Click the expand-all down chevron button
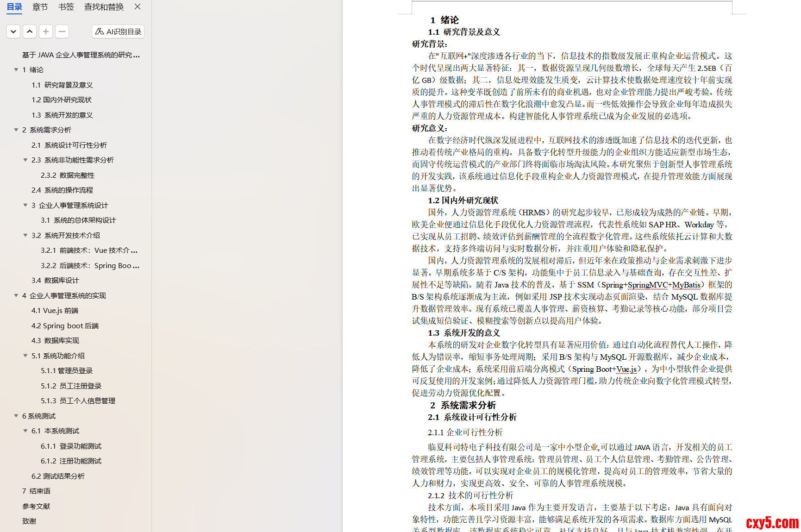Viewport: 801px width, 532px height. pos(13,31)
